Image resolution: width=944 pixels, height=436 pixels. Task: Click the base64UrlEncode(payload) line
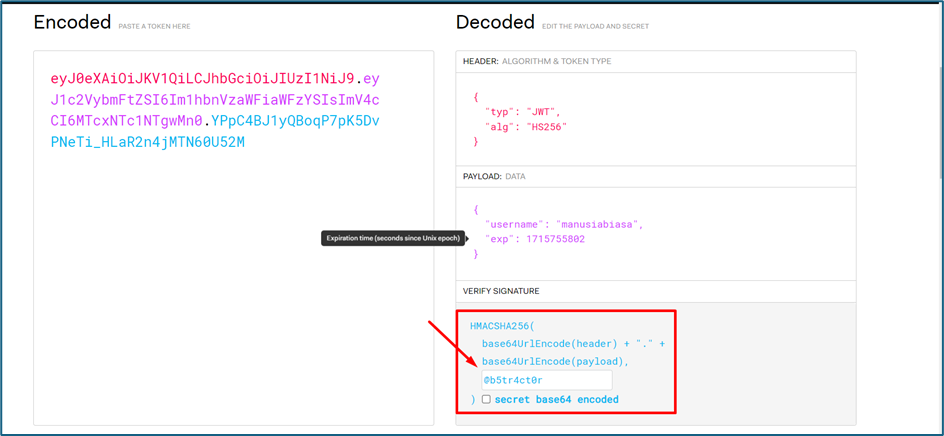pyautogui.click(x=555, y=362)
